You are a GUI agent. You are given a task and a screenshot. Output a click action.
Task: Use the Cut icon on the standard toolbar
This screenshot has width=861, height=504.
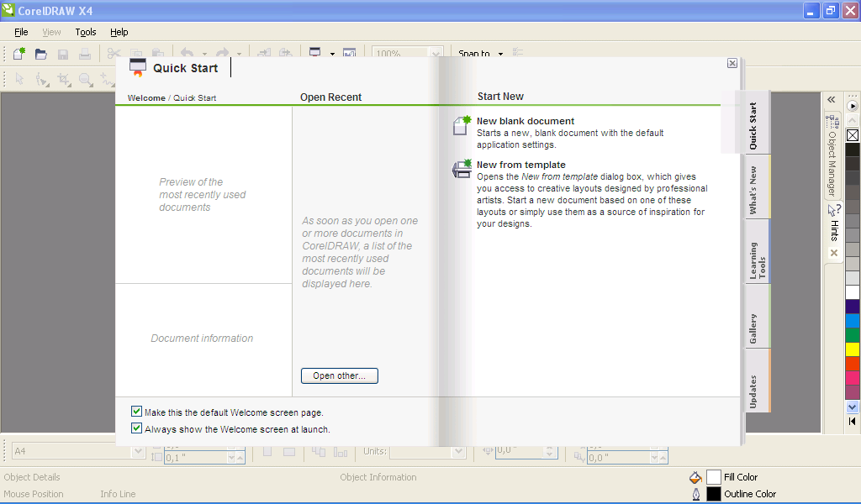tap(114, 53)
